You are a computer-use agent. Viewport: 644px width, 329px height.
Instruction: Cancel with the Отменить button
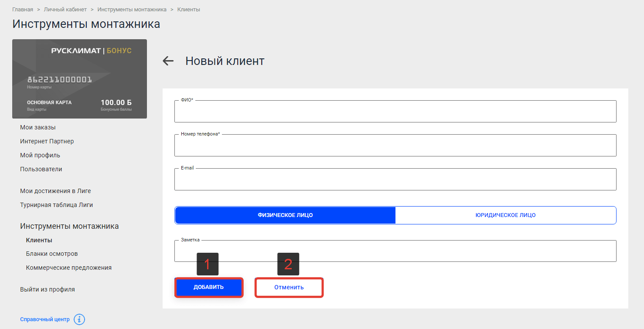(x=289, y=288)
